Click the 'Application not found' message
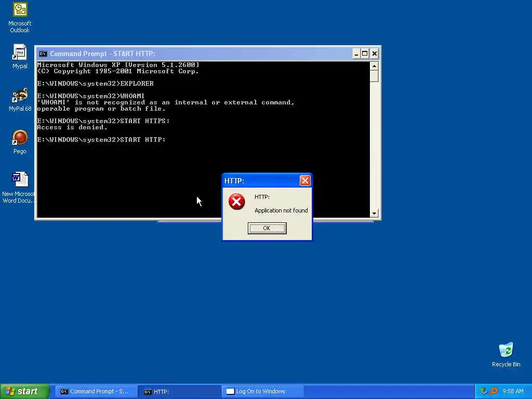 pyautogui.click(x=281, y=210)
